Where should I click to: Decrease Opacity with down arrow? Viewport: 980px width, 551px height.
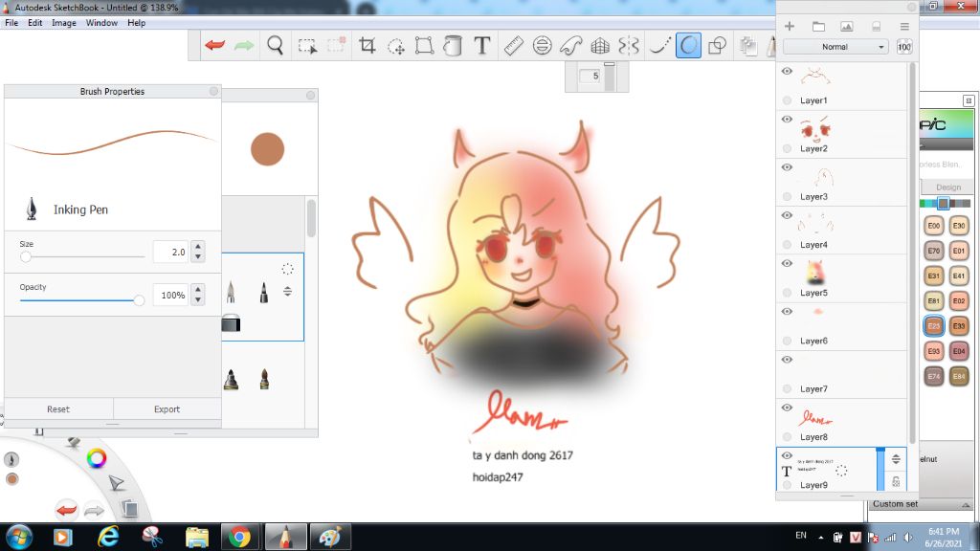pyautogui.click(x=198, y=299)
